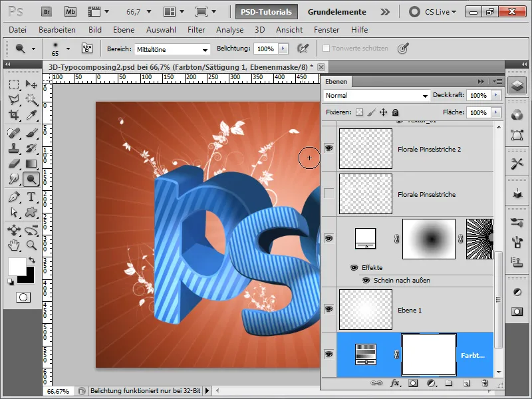Click the delete layer trash icon
Image resolution: width=532 pixels, height=399 pixels.
click(485, 383)
